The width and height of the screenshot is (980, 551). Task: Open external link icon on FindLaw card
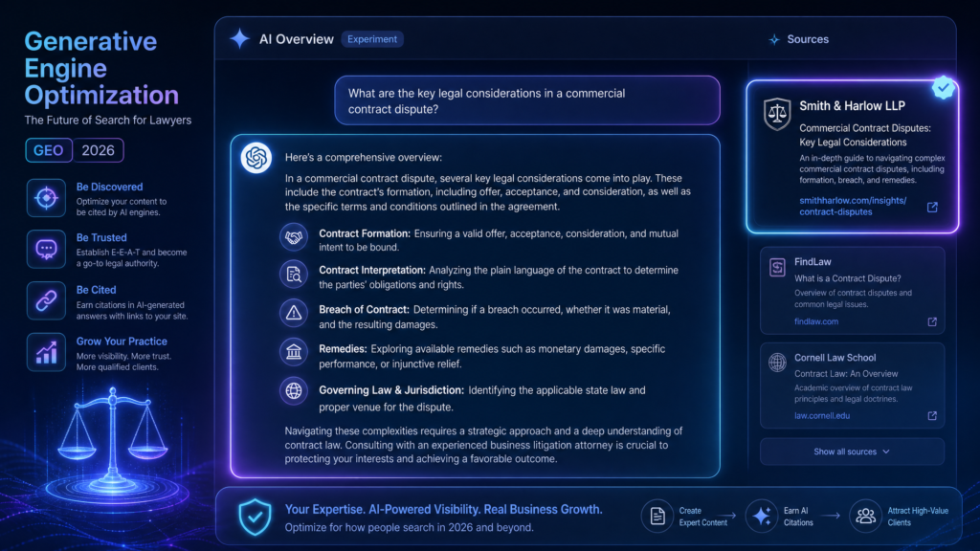pyautogui.click(x=932, y=321)
